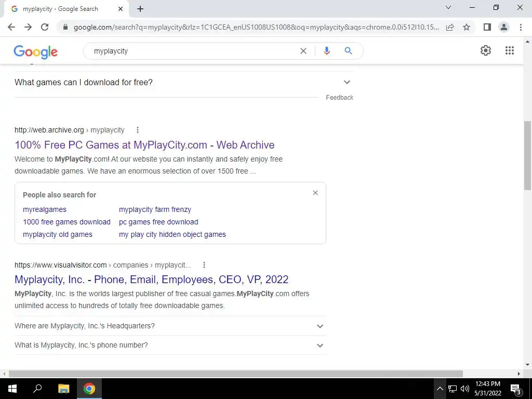Dismiss the People also search for box

(315, 193)
